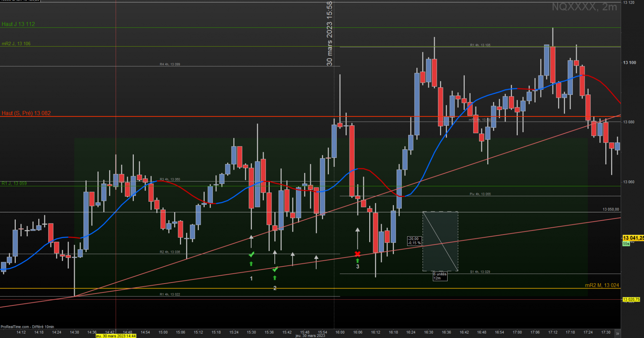Select the 'Piv 4h, 13 055' pivot label
The width and height of the screenshot is (644, 338).
point(480,194)
